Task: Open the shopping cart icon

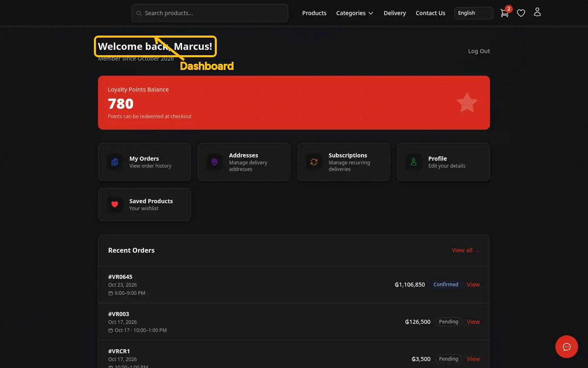Action: (505, 13)
